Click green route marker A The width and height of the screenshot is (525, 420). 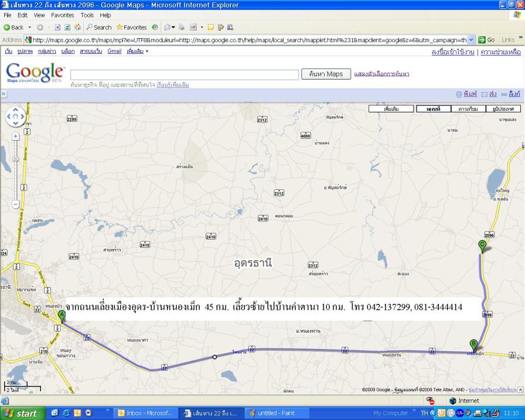62,317
